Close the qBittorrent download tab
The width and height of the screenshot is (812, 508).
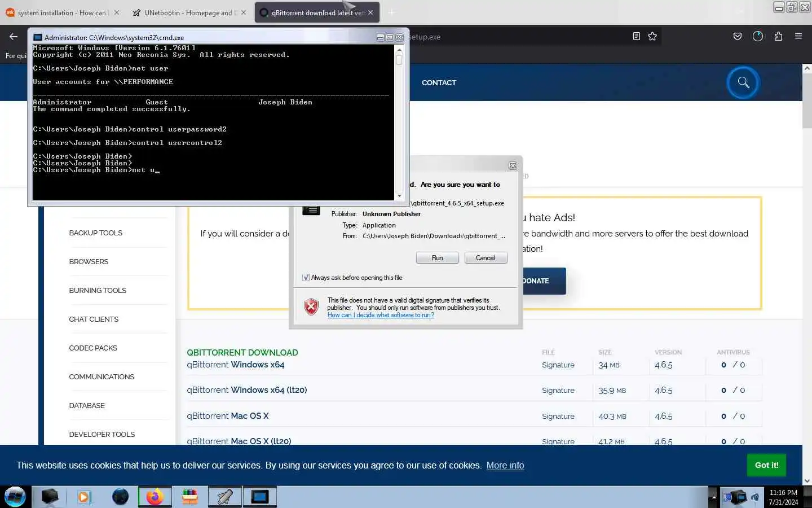click(370, 12)
